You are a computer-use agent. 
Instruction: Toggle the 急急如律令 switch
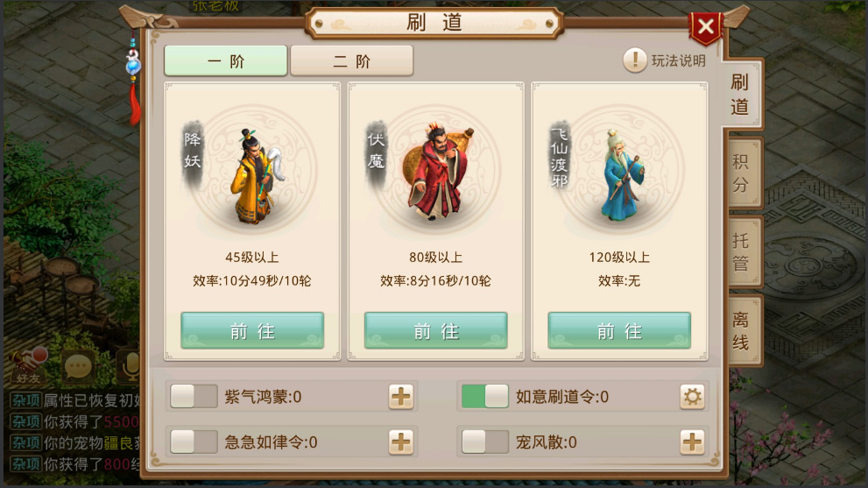pyautogui.click(x=194, y=442)
